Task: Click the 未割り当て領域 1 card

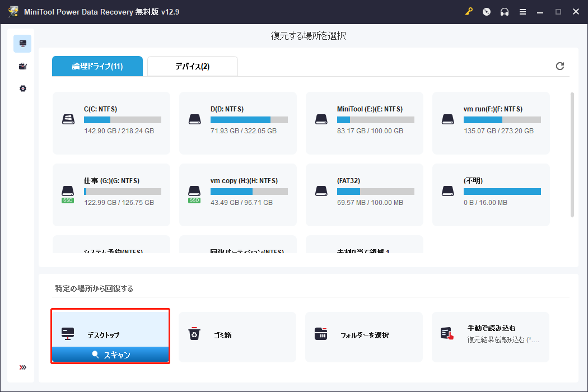Action: tap(365, 244)
